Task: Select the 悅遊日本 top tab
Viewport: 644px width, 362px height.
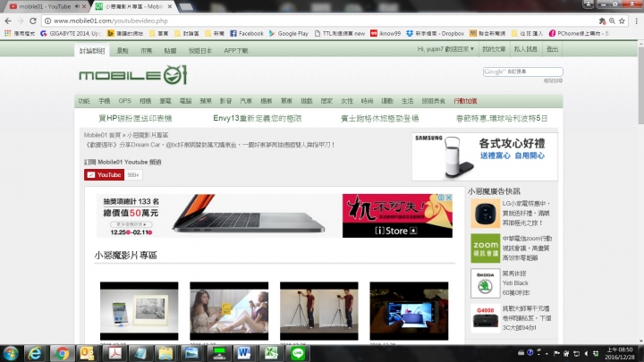Action: [200, 51]
